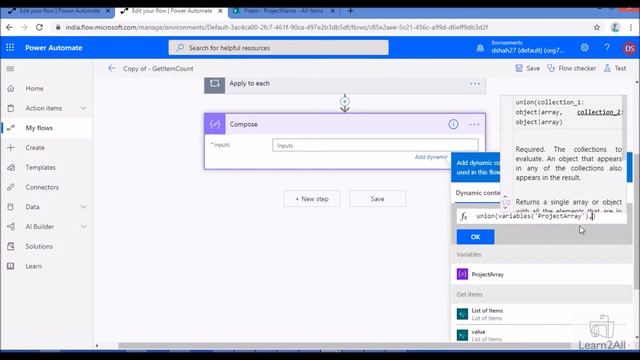Click the horizontal scrollbar at the bottom

click(345, 346)
